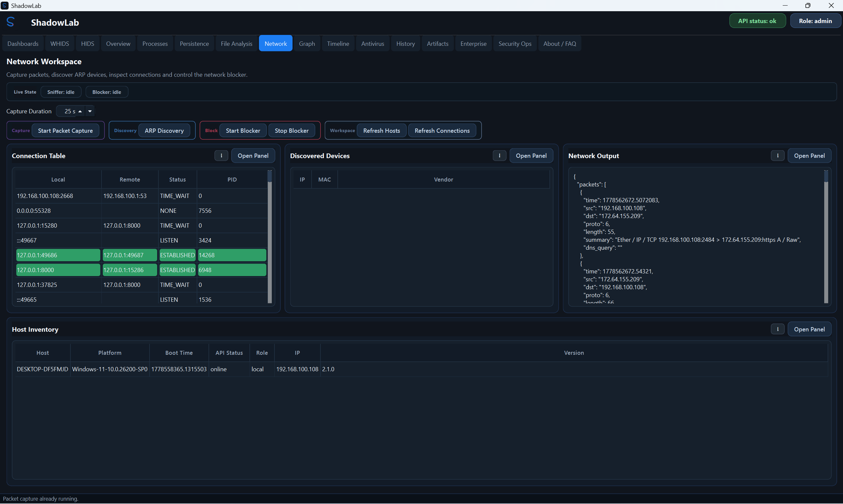This screenshot has width=843, height=504.
Task: Open Panel for Network Output
Action: 810,155
